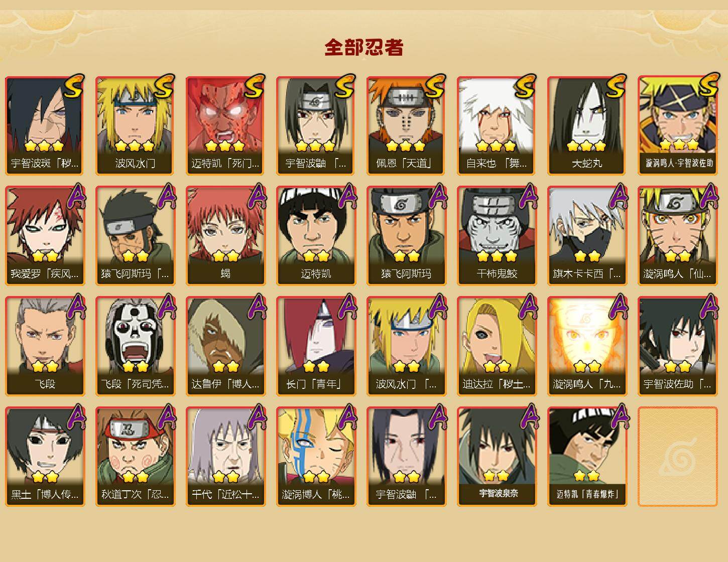Open the 秋道丁次 ninja card

(x=135, y=457)
